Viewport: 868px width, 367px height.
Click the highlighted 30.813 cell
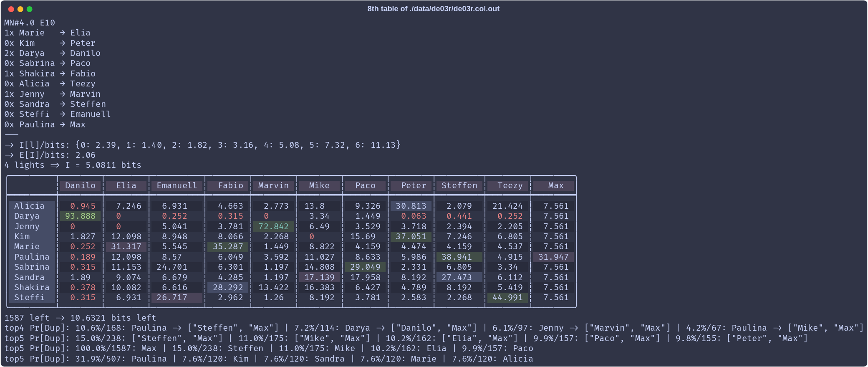point(411,206)
